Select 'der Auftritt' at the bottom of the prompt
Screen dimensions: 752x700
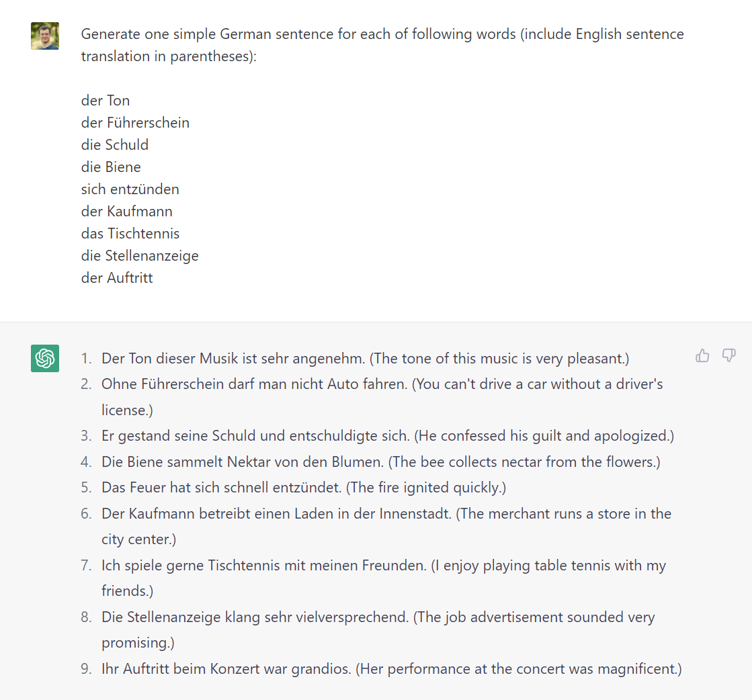pos(116,277)
